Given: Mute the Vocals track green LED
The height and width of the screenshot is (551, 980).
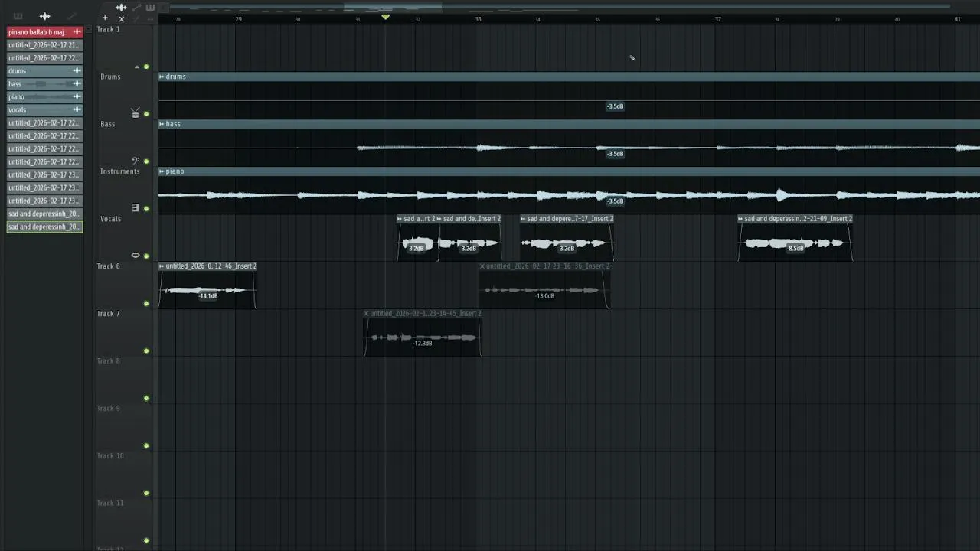Looking at the screenshot, I should pyautogui.click(x=146, y=256).
